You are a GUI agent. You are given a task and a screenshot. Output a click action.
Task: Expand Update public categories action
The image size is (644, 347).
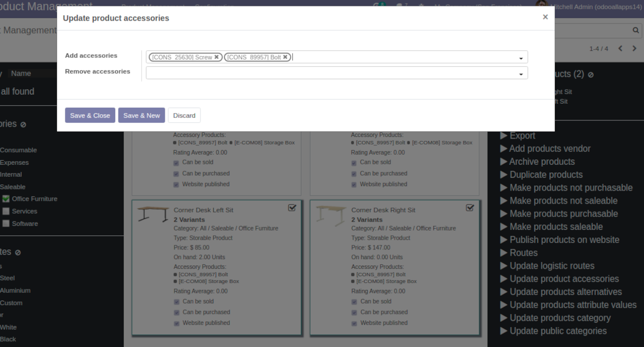[553, 331]
